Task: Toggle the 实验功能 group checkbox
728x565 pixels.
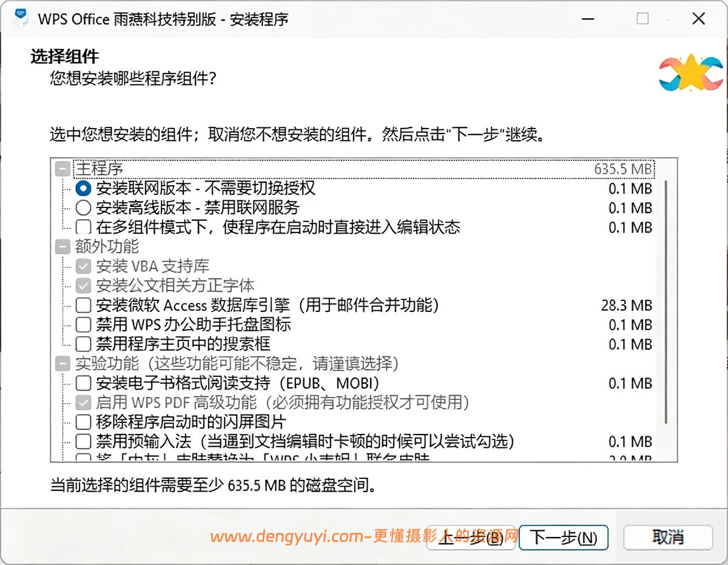Action: [x=62, y=364]
